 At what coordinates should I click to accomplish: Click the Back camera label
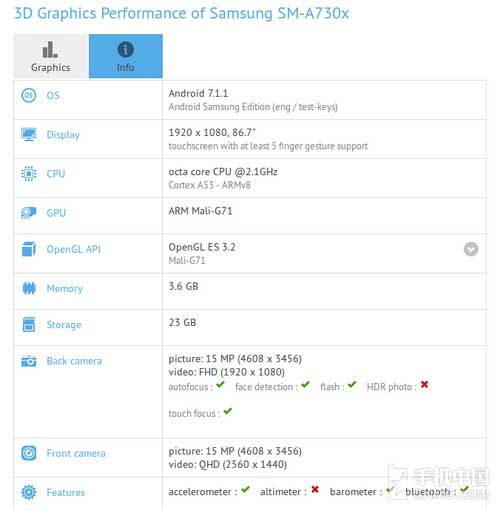(74, 361)
